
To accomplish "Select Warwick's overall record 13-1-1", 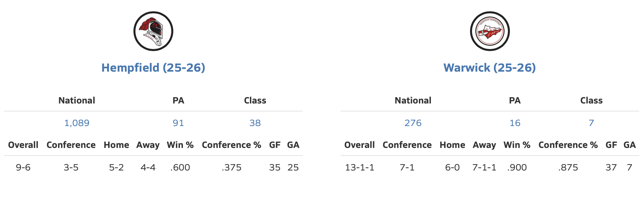I will point(360,167).
